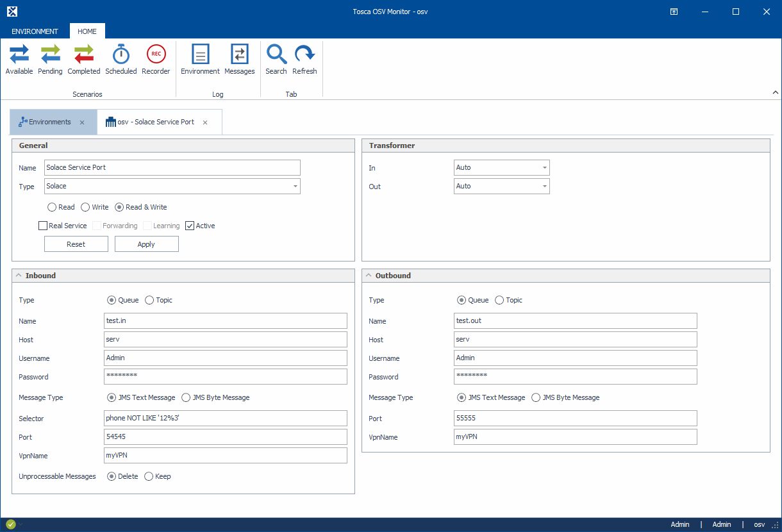The width and height of the screenshot is (782, 532).
Task: Enable the Real Service checkbox
Action: 43,226
